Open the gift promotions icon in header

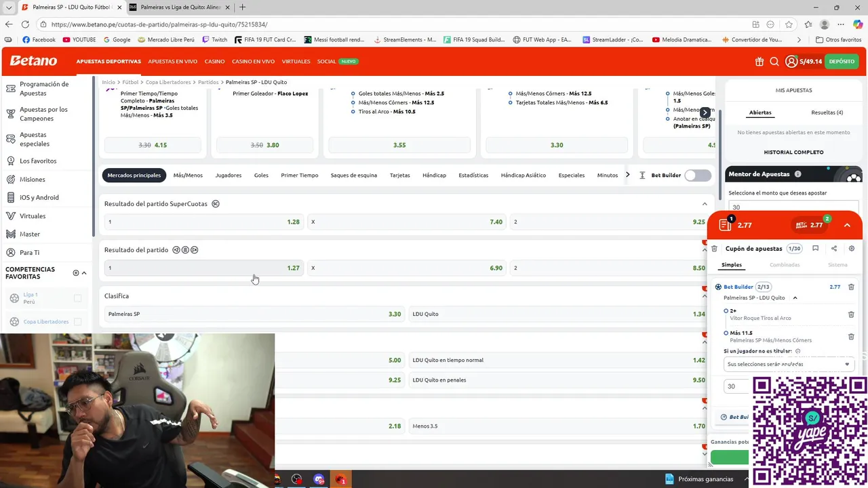pos(759,62)
